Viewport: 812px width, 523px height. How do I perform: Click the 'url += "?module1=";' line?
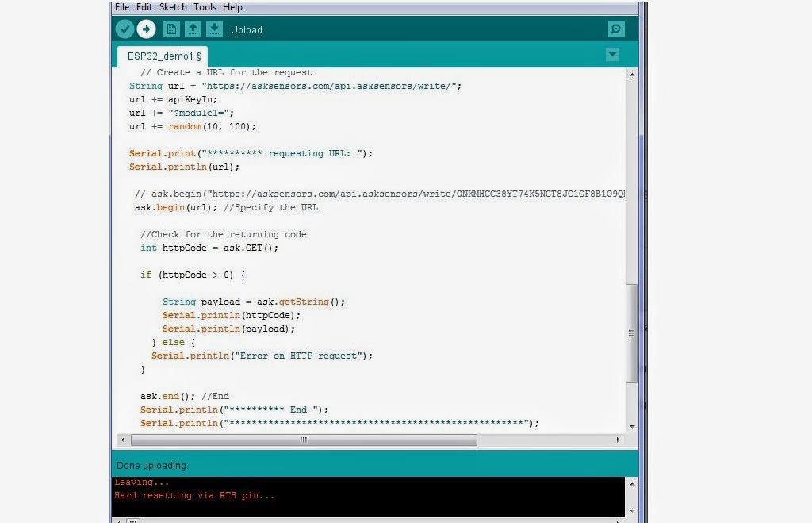click(x=182, y=113)
